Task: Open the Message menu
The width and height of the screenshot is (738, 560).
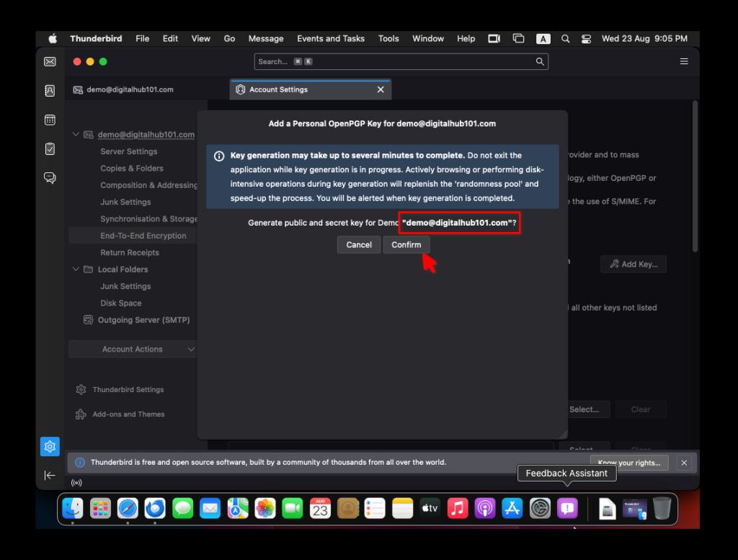Action: point(266,39)
